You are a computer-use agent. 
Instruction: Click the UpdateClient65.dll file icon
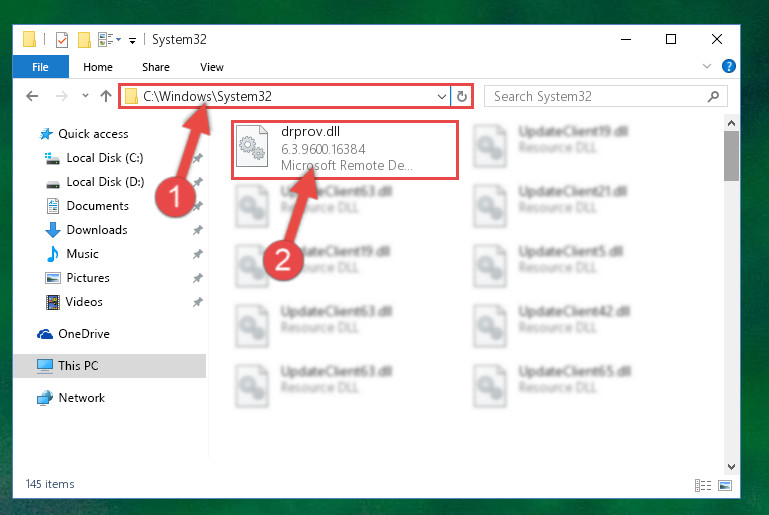[x=490, y=386]
